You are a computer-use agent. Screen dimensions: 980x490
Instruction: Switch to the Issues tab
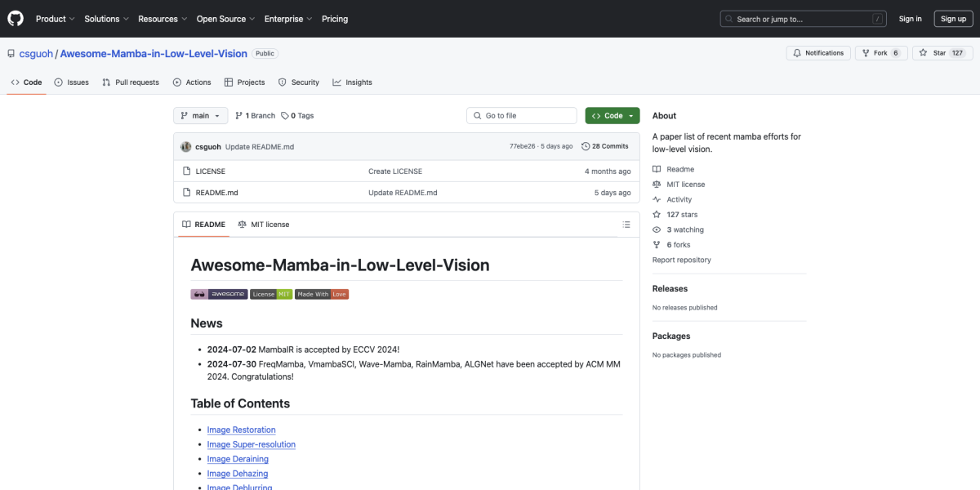point(72,82)
